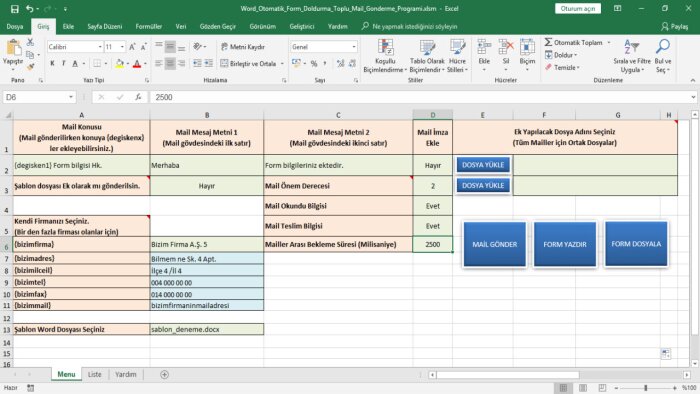700x394 pixels.
Task: Toggle right horizontal alignment
Action: 181,64
